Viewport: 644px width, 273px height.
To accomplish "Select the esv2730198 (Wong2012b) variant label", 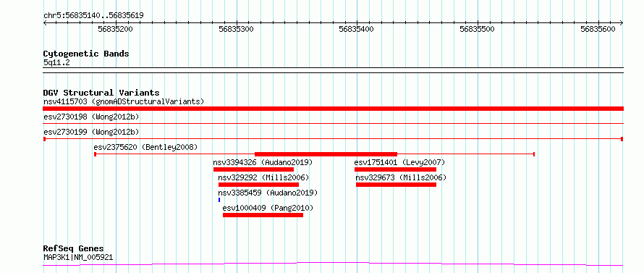I will tap(91, 117).
